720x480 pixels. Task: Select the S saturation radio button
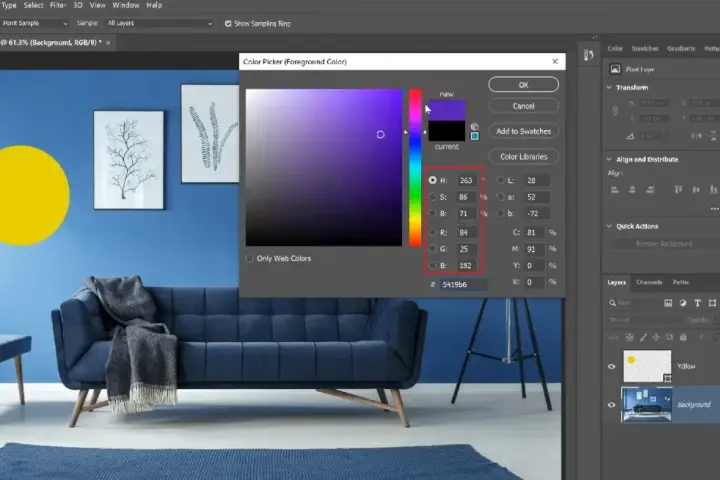tap(433, 197)
